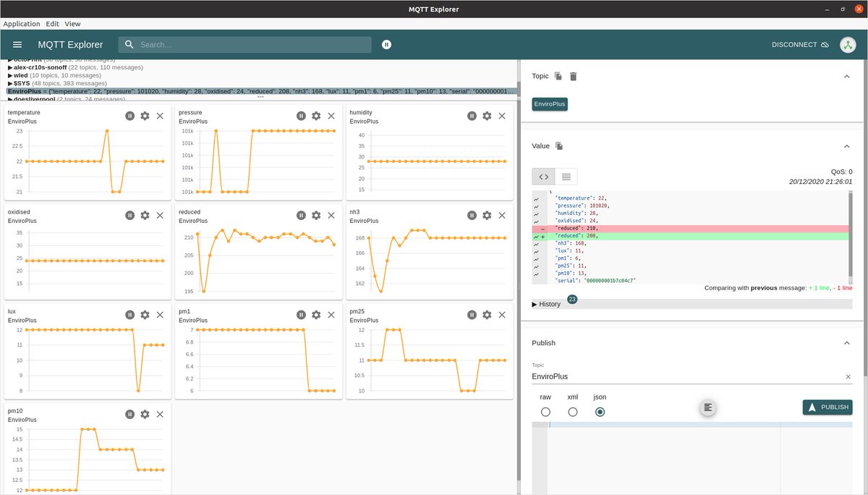Screen dimensions: 868x495
Task: Open settings gear of the pm10 chart
Action: [145, 414]
